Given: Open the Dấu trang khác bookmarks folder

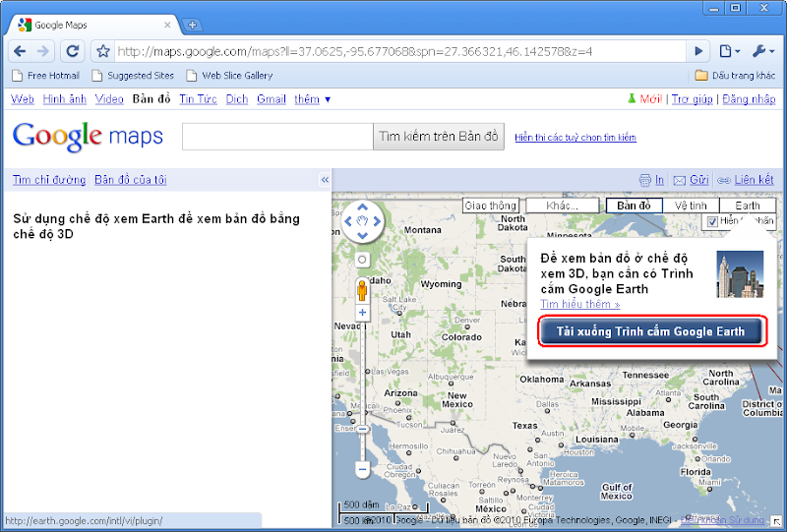Looking at the screenshot, I should coord(735,76).
